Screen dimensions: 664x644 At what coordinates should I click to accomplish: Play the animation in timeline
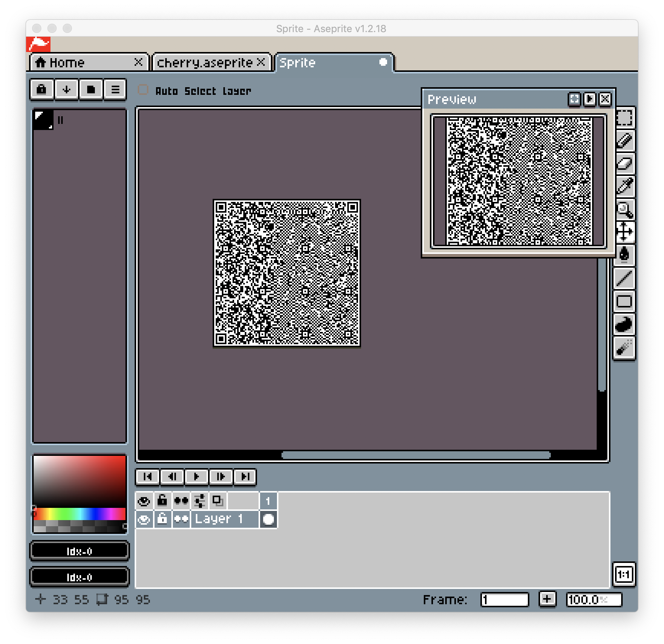tap(197, 477)
